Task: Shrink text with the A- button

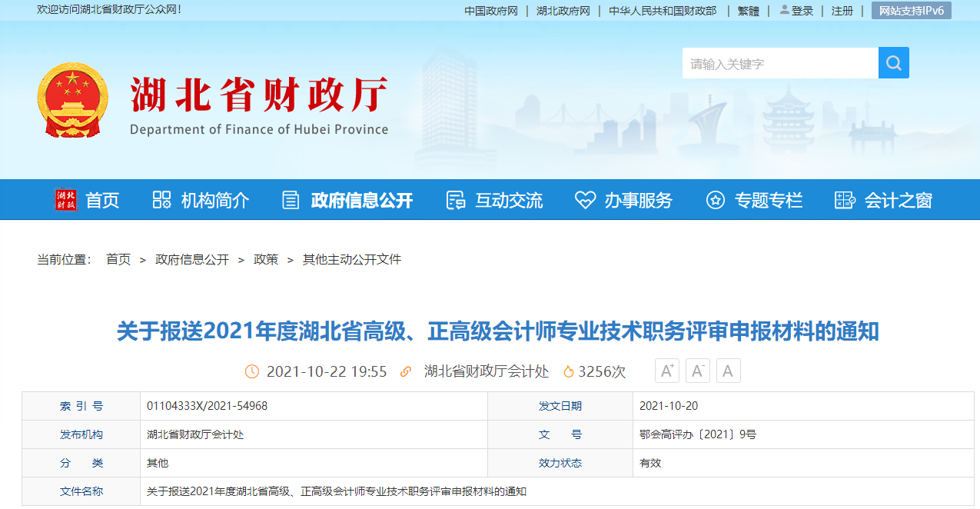Action: pyautogui.click(x=696, y=370)
